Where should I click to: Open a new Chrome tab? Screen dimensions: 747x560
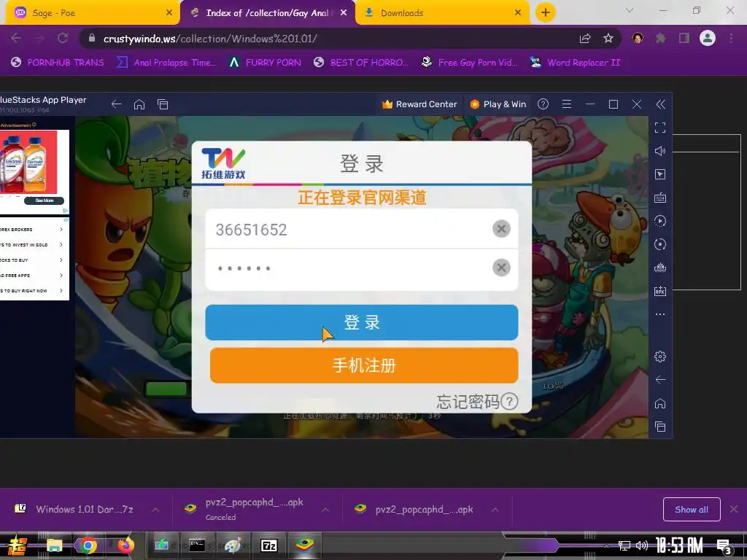[546, 12]
